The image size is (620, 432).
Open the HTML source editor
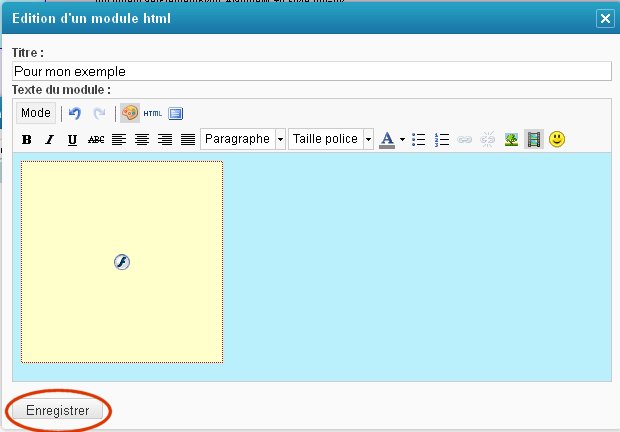[153, 114]
